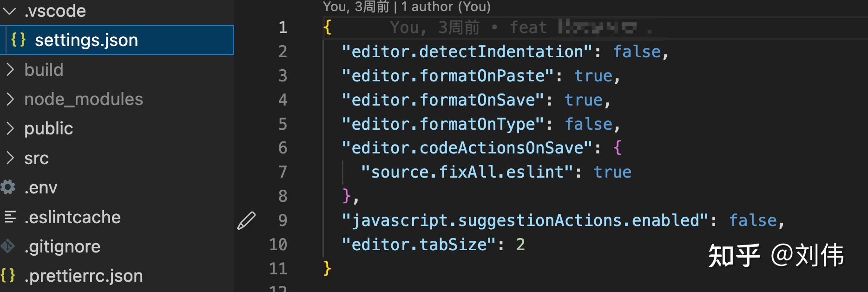Click the braces icon beside .prettierrc.json
This screenshot has height=292, width=868.
(8, 275)
